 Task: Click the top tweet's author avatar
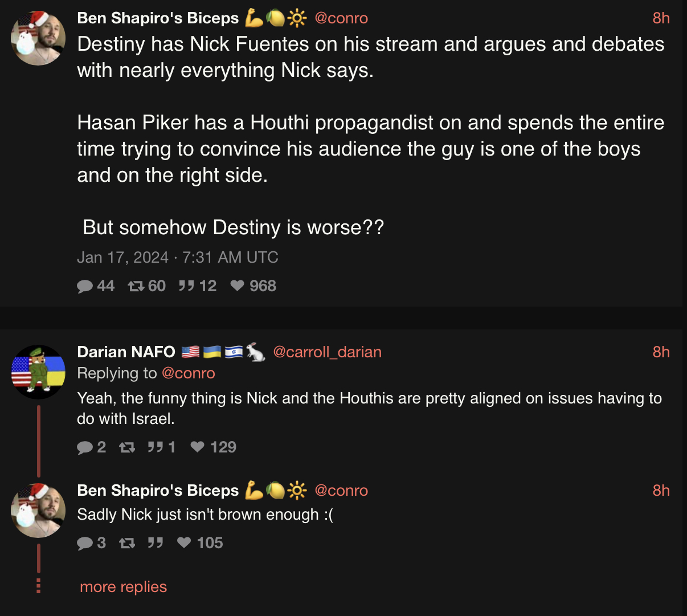tap(38, 38)
